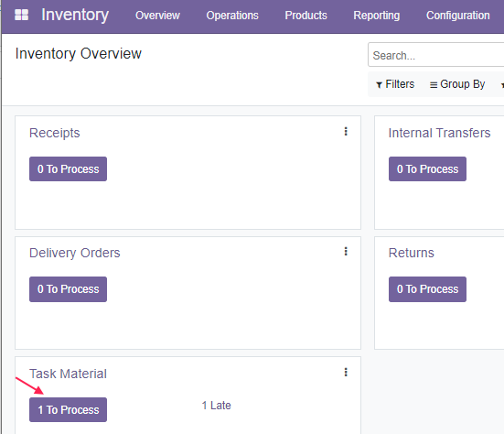Open the Reporting menu
The image size is (504, 434).
[x=377, y=16]
